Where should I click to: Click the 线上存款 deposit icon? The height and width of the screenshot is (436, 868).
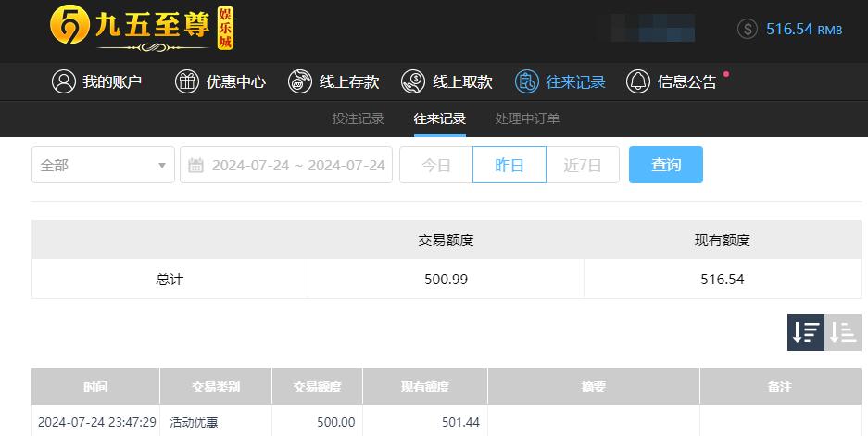[300, 81]
